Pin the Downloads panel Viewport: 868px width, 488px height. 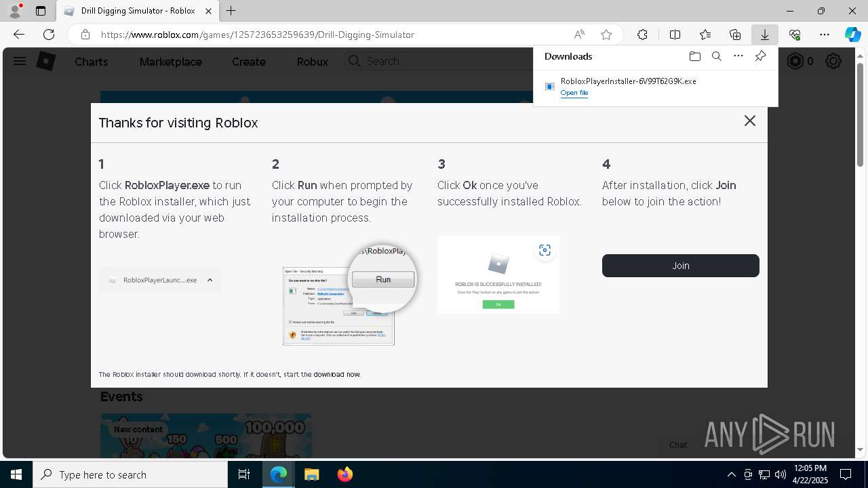click(x=760, y=56)
